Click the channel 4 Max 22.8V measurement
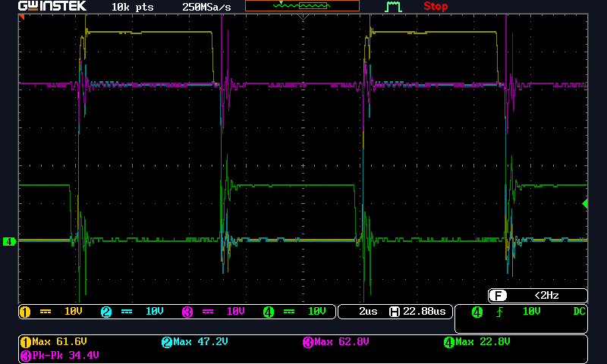The width and height of the screenshot is (607, 364). click(x=477, y=342)
